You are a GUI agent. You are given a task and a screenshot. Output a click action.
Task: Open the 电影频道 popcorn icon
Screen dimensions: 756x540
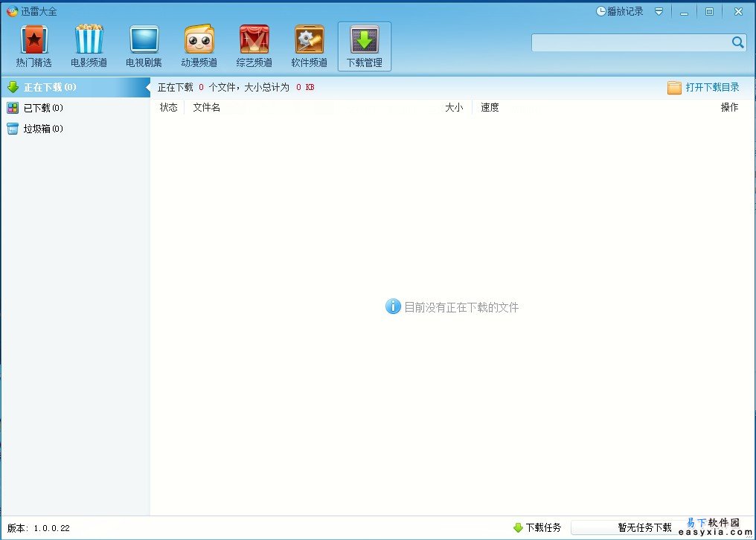(89, 39)
